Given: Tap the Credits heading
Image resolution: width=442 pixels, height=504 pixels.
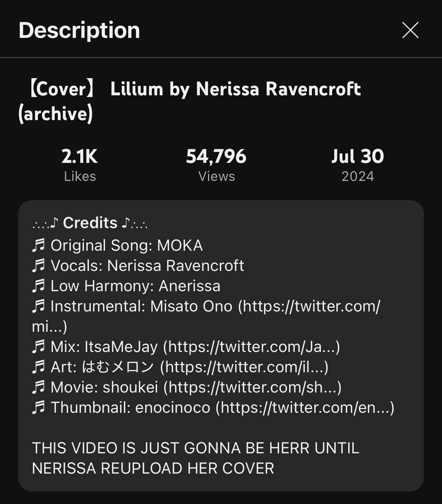Looking at the screenshot, I should (90, 223).
